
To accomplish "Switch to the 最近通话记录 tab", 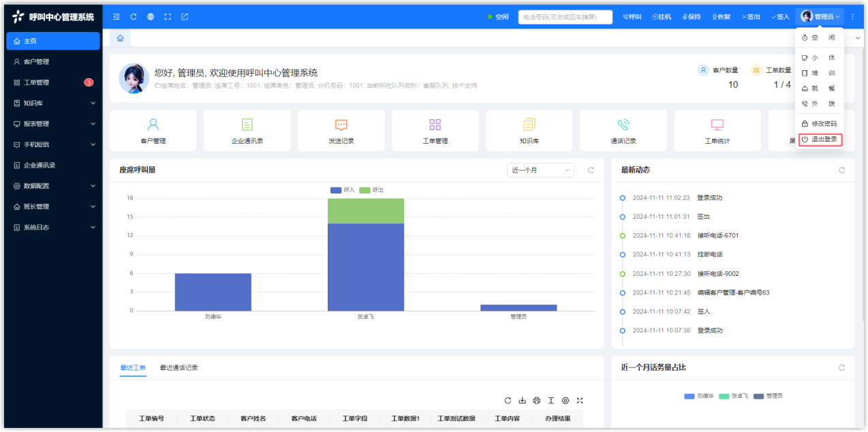I will click(x=179, y=368).
